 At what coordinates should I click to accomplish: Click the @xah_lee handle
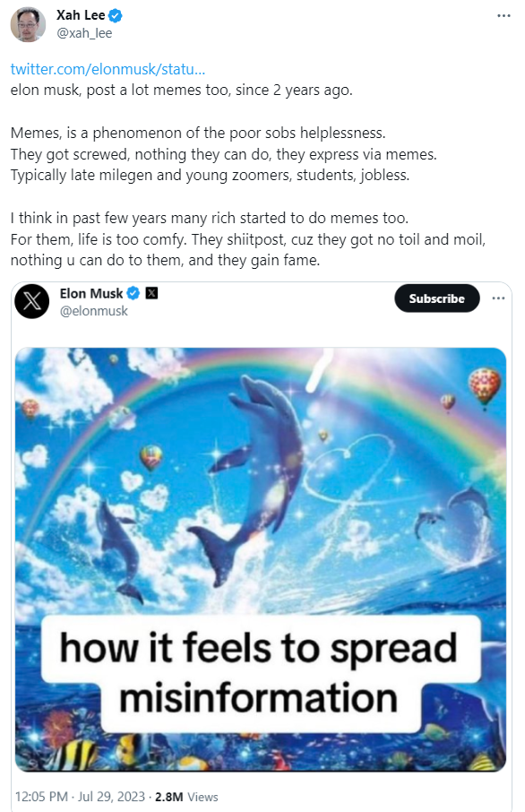(84, 33)
